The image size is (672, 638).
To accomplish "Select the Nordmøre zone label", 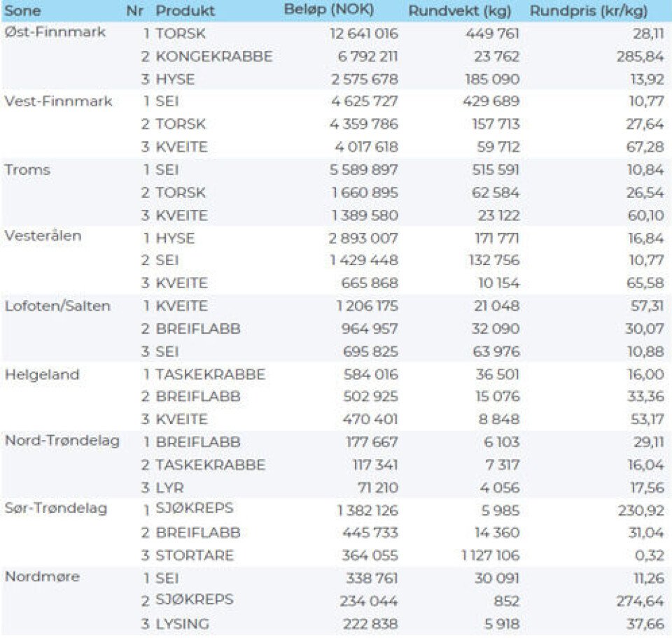I will pos(42,577).
